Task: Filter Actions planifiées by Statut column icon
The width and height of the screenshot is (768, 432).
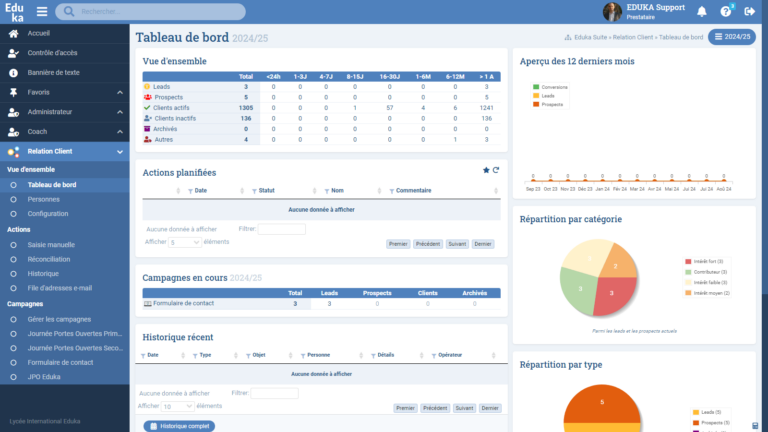Action: click(x=254, y=191)
